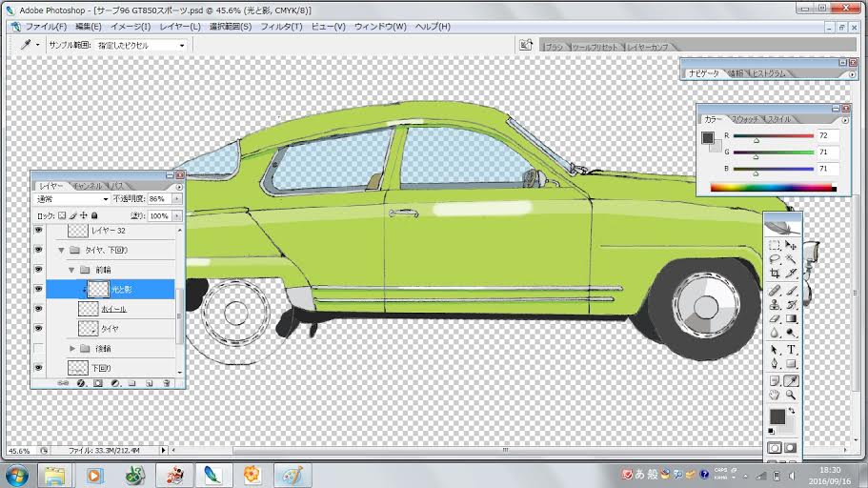Hide the 光と影 layer

(38, 289)
